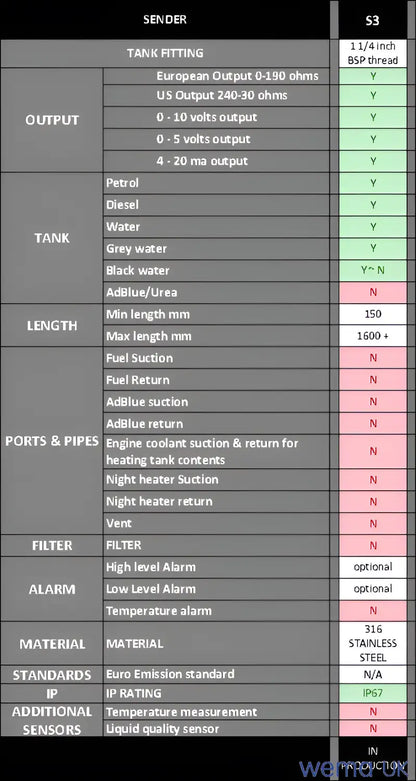416x781 pixels.
Task: Click the 4 - 20 ma output row
Action: click(216, 161)
